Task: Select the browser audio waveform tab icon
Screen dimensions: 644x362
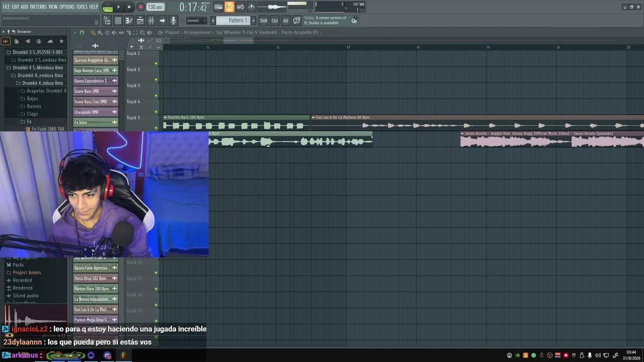Action: point(6,41)
